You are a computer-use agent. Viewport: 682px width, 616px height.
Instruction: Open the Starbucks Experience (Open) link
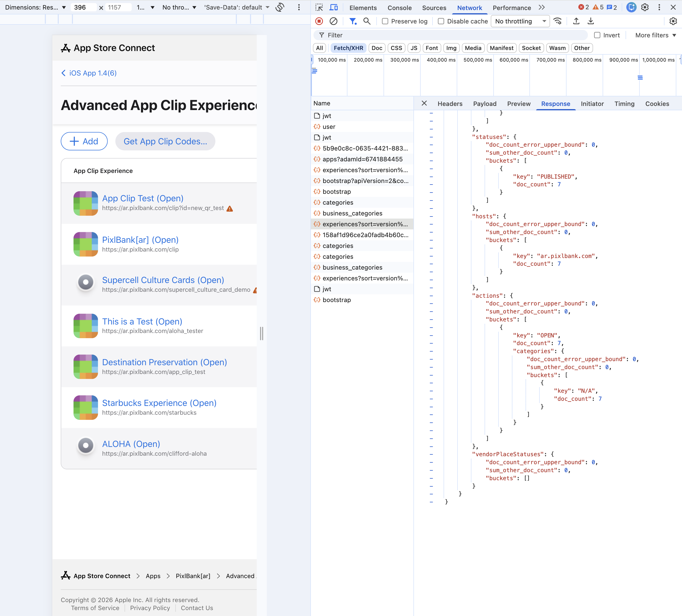(x=159, y=403)
